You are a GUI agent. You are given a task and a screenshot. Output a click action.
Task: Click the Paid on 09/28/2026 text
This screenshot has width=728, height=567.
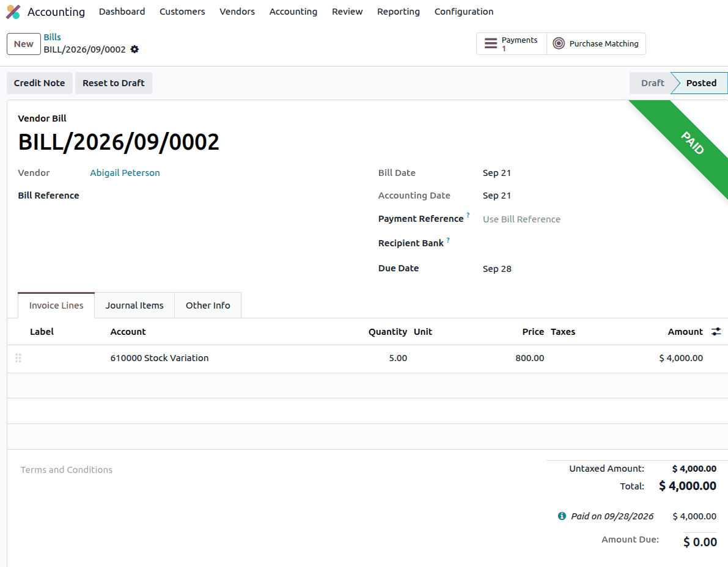click(612, 516)
